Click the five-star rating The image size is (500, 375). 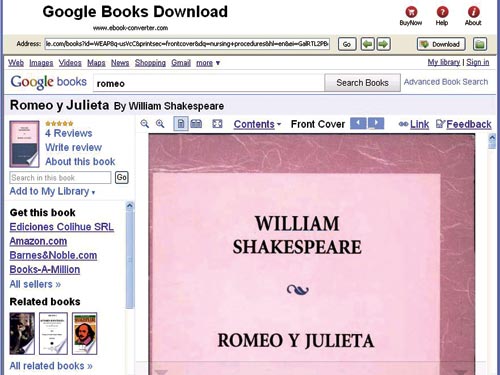[x=59, y=123]
